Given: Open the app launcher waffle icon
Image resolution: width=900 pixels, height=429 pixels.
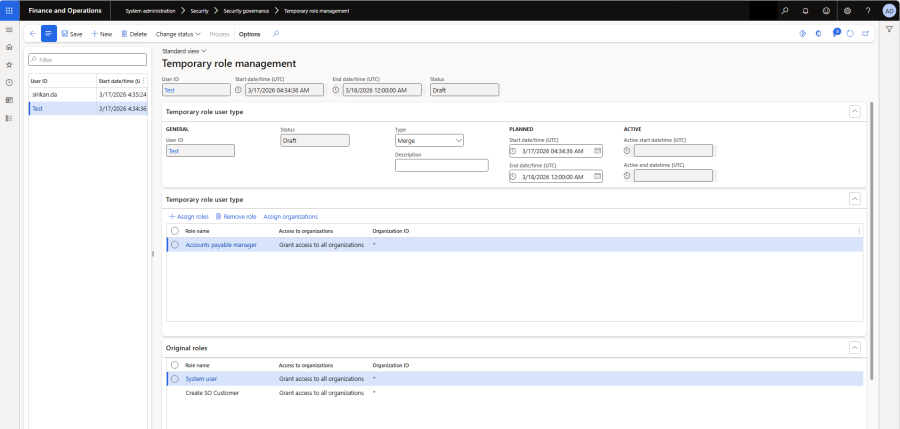Looking at the screenshot, I should pyautogui.click(x=9, y=10).
